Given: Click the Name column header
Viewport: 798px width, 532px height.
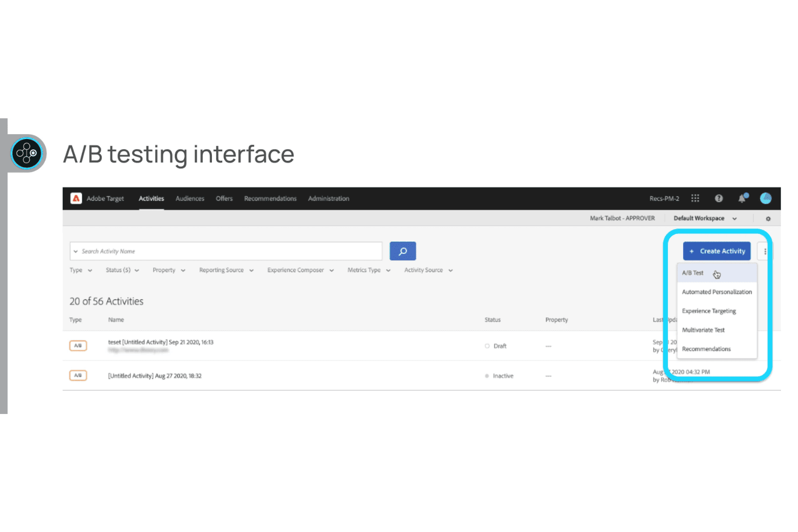Looking at the screenshot, I should pos(116,320).
